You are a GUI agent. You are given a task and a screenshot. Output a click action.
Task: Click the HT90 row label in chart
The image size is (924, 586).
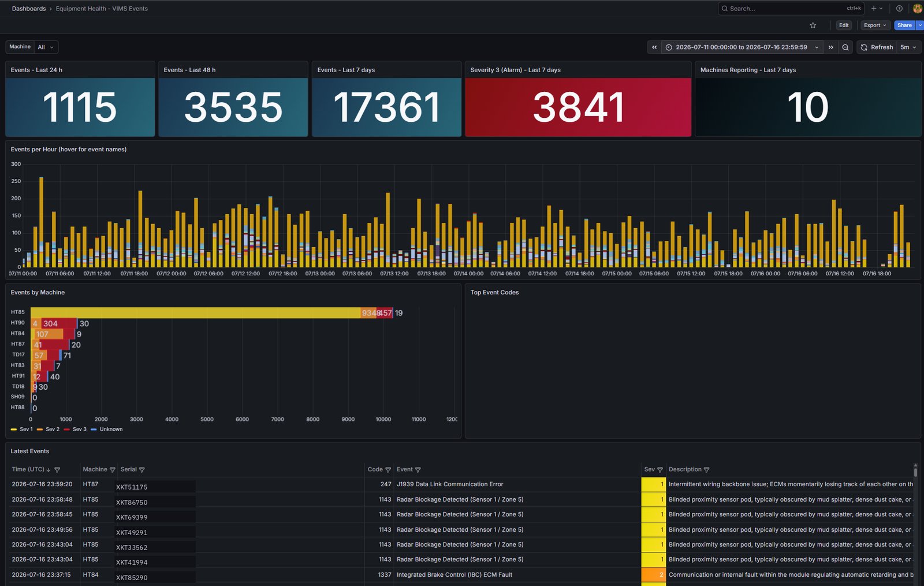18,323
